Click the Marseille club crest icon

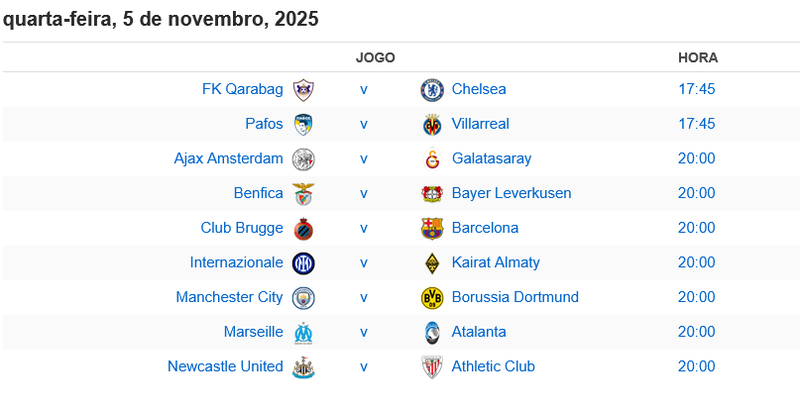click(303, 333)
